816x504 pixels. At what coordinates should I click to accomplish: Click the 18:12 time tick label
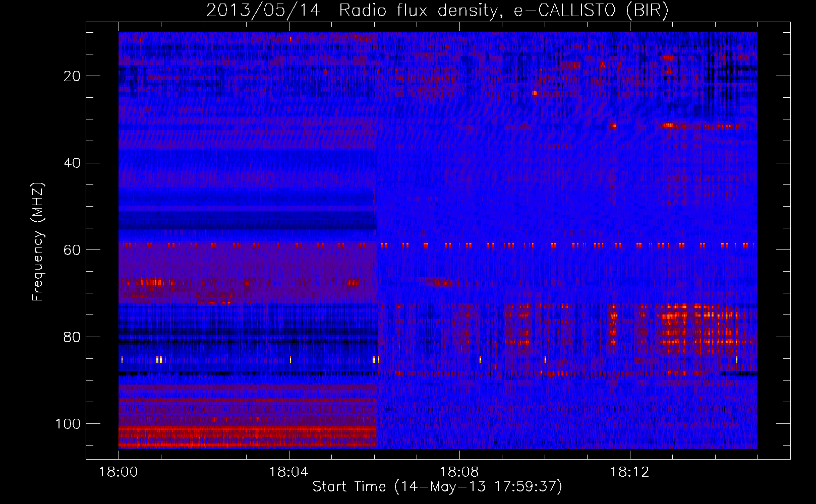(x=629, y=472)
